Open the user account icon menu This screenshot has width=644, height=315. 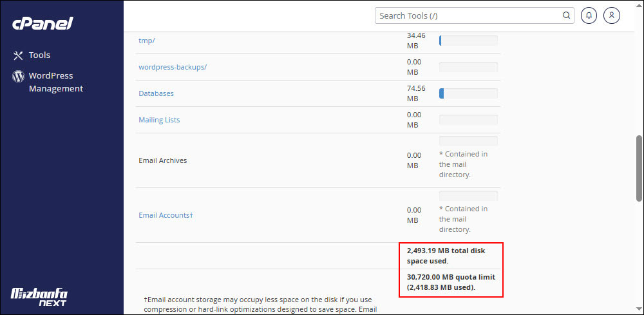(x=612, y=15)
